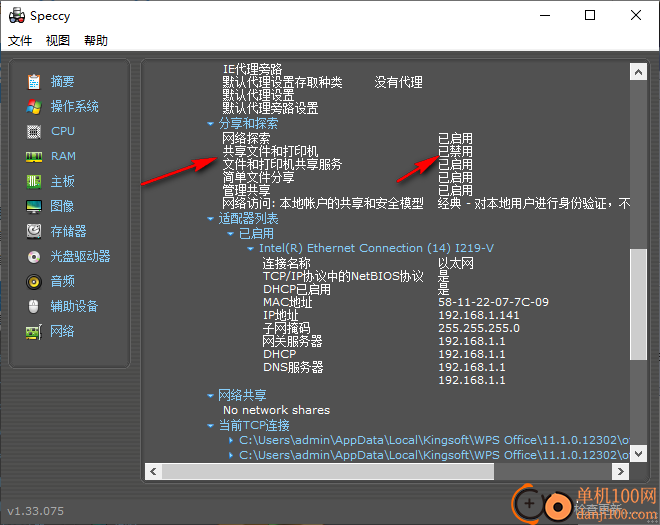
Task: Click the Audio speaker icon
Action: point(34,282)
